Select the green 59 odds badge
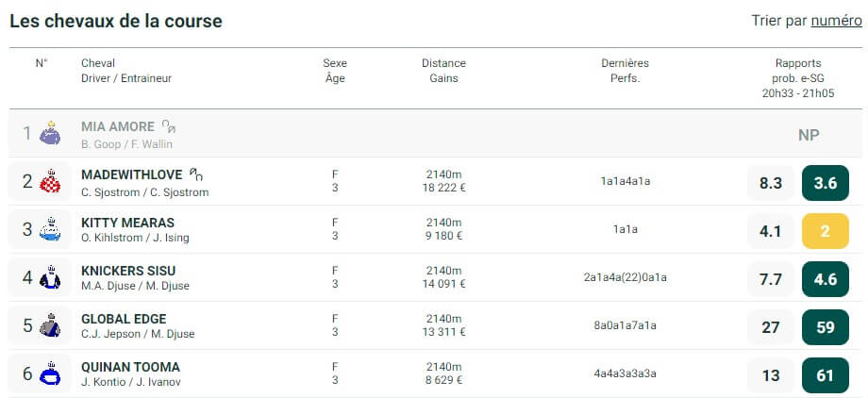 pyautogui.click(x=825, y=327)
